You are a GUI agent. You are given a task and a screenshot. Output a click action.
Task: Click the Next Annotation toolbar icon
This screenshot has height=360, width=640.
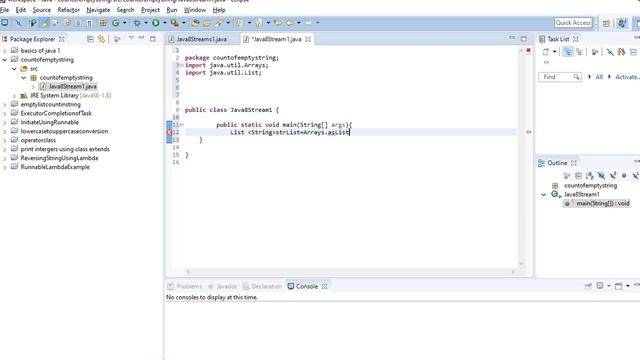pyautogui.click(x=239, y=23)
